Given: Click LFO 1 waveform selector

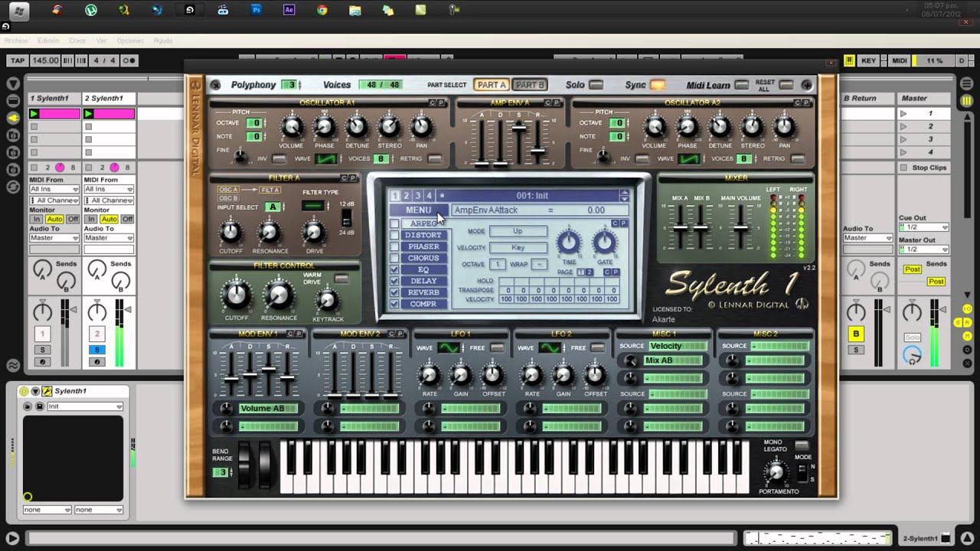Looking at the screenshot, I should (x=449, y=347).
